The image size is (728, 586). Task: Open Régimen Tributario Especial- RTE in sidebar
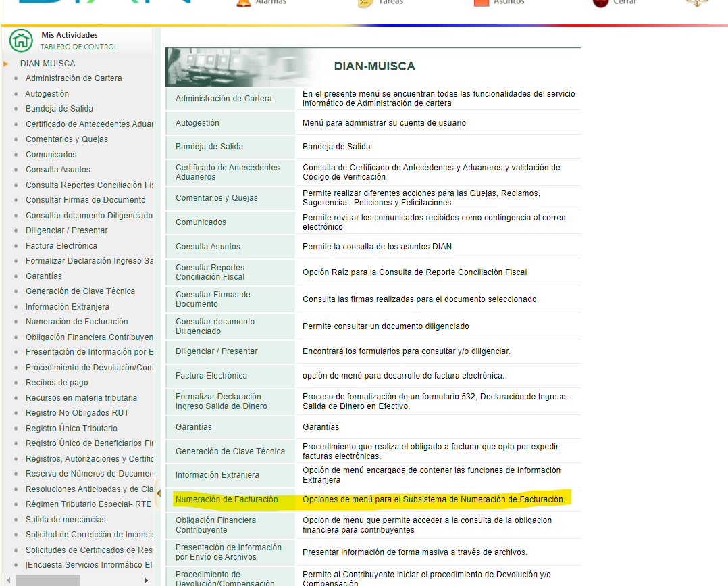(x=88, y=504)
